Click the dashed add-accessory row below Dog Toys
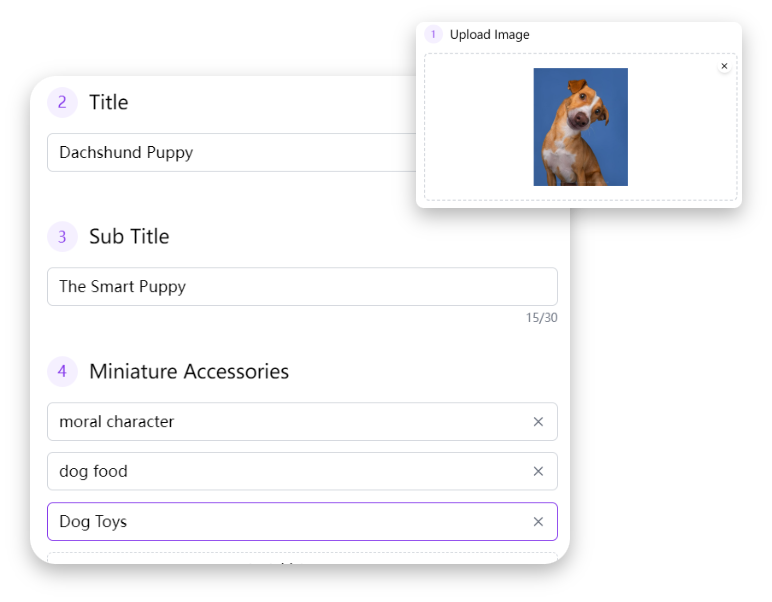The image size is (772, 602). (x=300, y=558)
